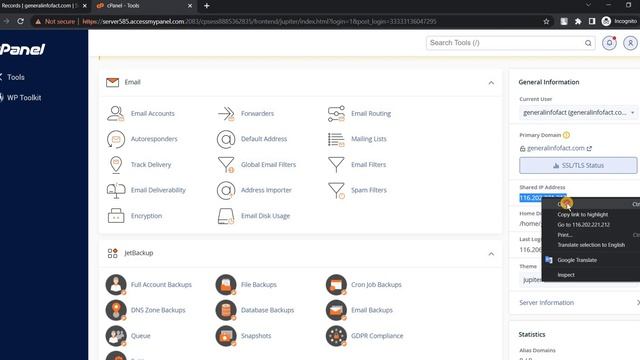Open Email Filters icon
The width and height of the screenshot is (640, 360).
[336, 164]
